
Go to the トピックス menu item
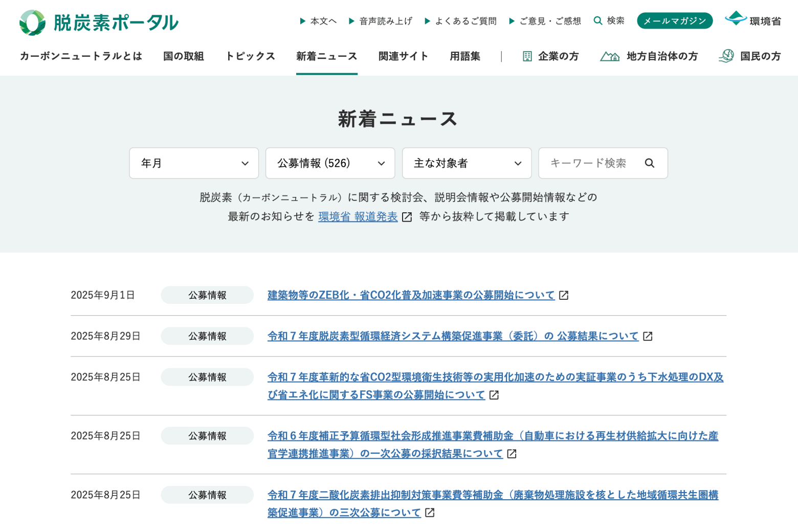point(250,56)
